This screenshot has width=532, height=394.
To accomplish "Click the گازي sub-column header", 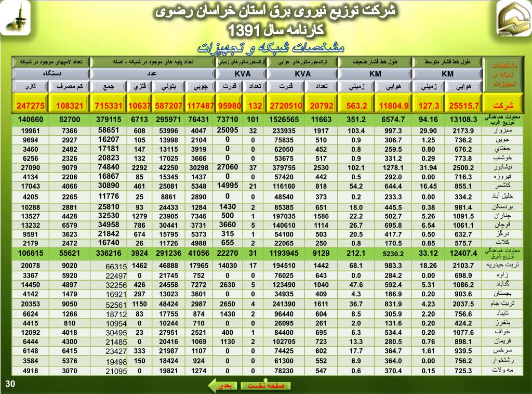I will click(x=30, y=86).
